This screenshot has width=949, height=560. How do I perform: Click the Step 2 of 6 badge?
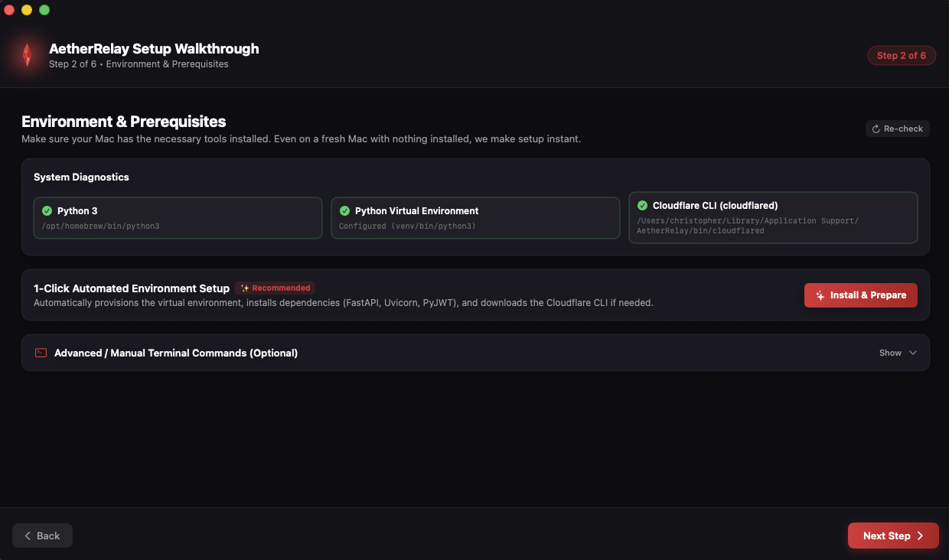pyautogui.click(x=902, y=55)
